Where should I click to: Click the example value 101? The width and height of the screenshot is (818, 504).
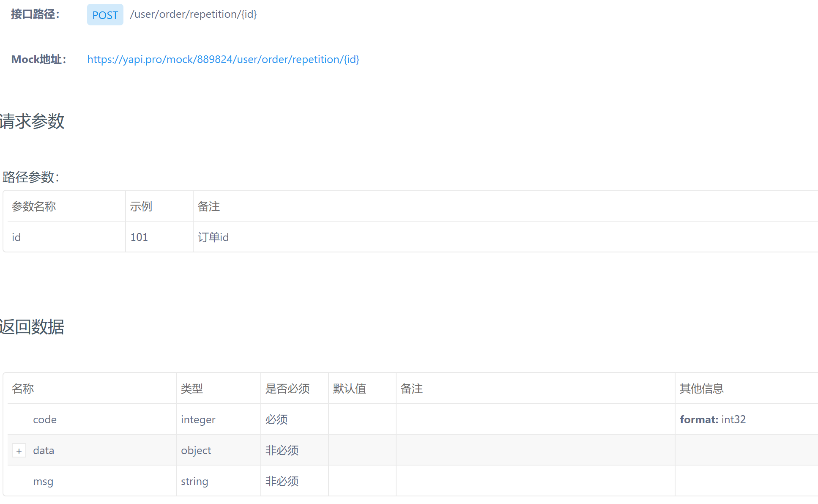pyautogui.click(x=139, y=237)
